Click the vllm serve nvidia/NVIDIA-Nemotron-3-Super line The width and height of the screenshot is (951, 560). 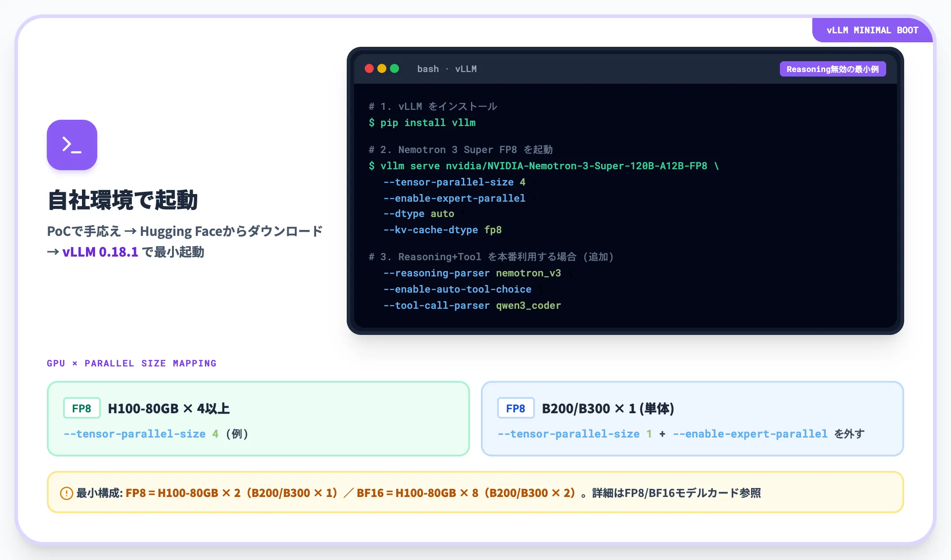pos(544,166)
